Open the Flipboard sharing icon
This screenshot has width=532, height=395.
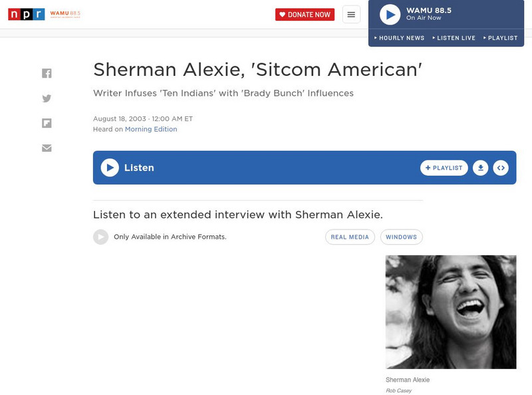pyautogui.click(x=47, y=122)
